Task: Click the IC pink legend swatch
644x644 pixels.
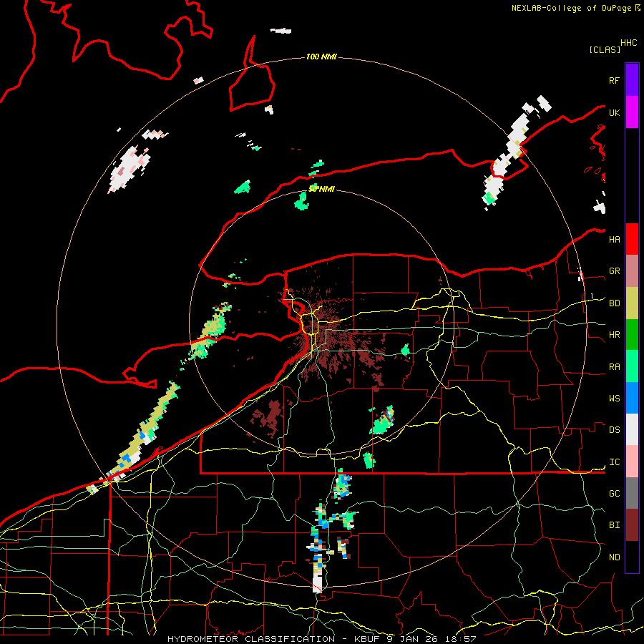Action: pyautogui.click(x=632, y=462)
